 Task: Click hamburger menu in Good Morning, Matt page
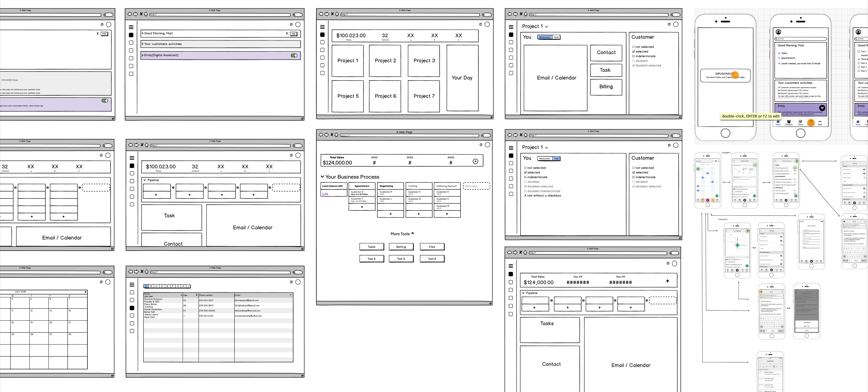pos(131,27)
